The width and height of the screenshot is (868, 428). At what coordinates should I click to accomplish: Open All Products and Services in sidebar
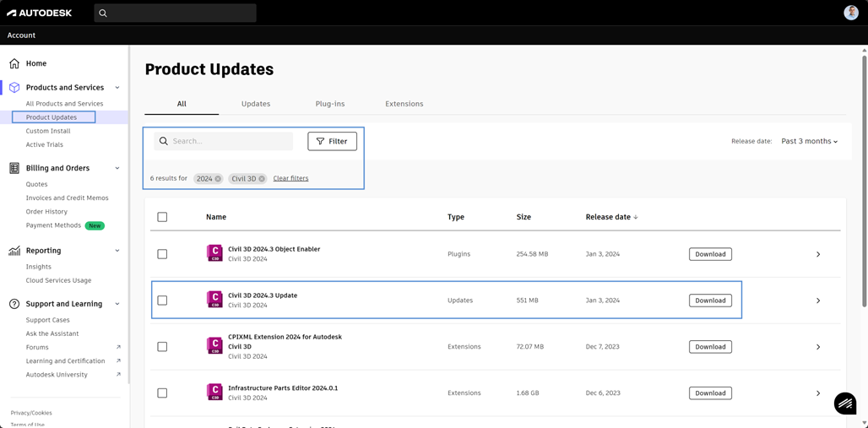point(64,104)
